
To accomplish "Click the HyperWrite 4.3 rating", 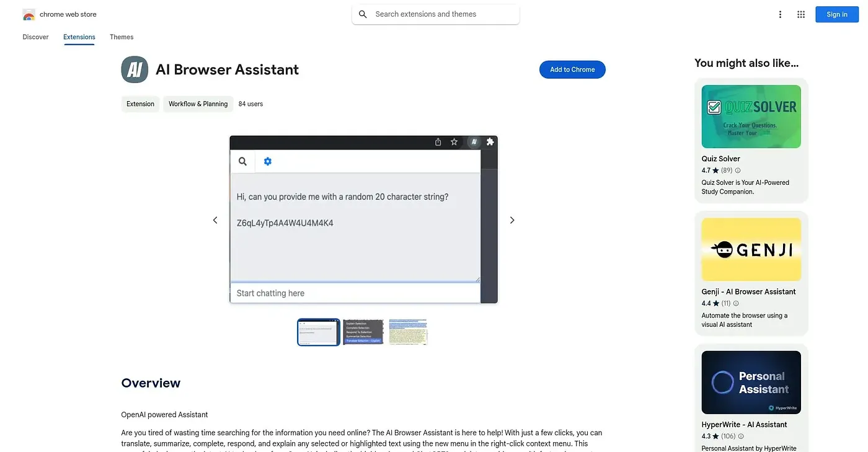I will 706,436.
